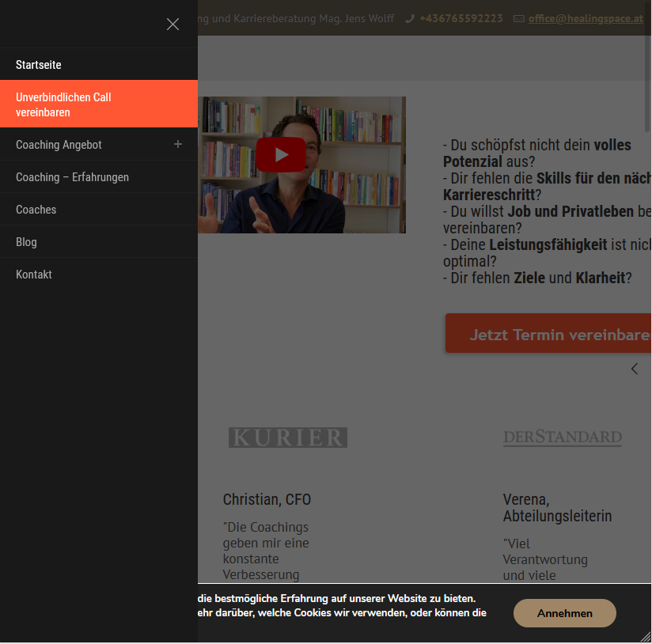This screenshot has height=644, width=652.
Task: Click the vertical page scrollbar
Action: (x=648, y=66)
